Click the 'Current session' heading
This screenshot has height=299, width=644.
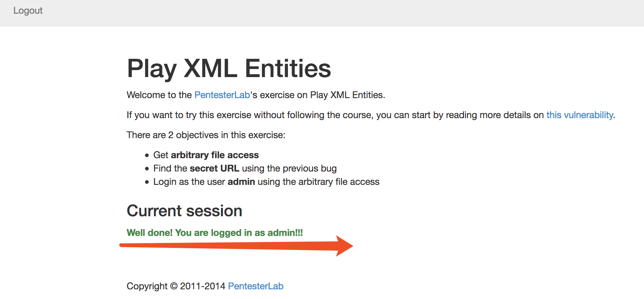[184, 211]
